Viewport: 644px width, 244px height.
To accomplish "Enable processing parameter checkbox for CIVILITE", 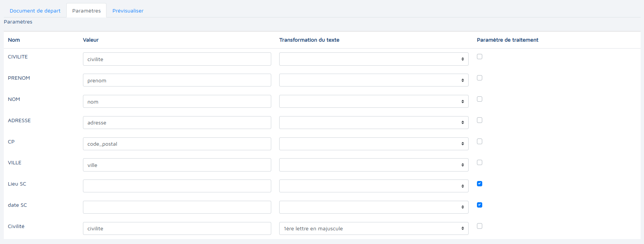I will [480, 57].
